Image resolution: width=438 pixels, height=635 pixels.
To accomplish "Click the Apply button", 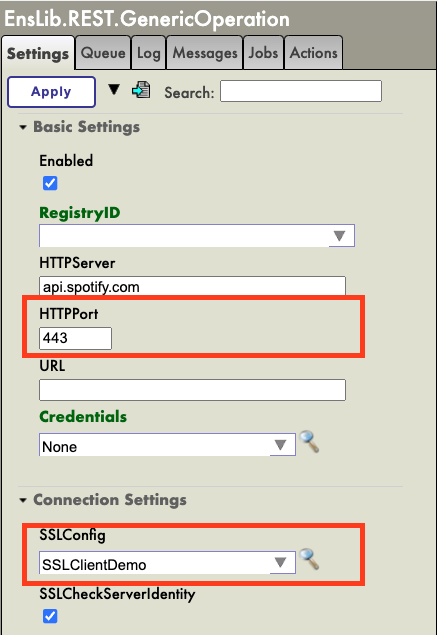I will point(51,92).
